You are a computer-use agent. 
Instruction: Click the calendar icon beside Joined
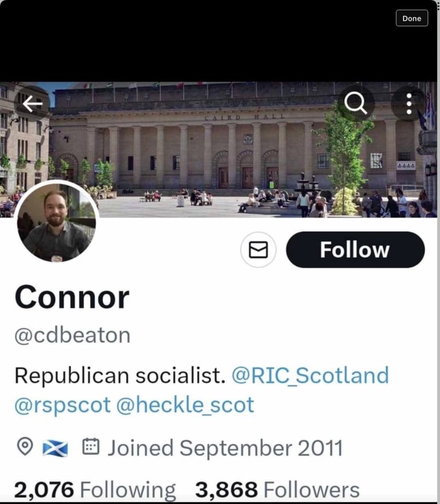pyautogui.click(x=91, y=447)
